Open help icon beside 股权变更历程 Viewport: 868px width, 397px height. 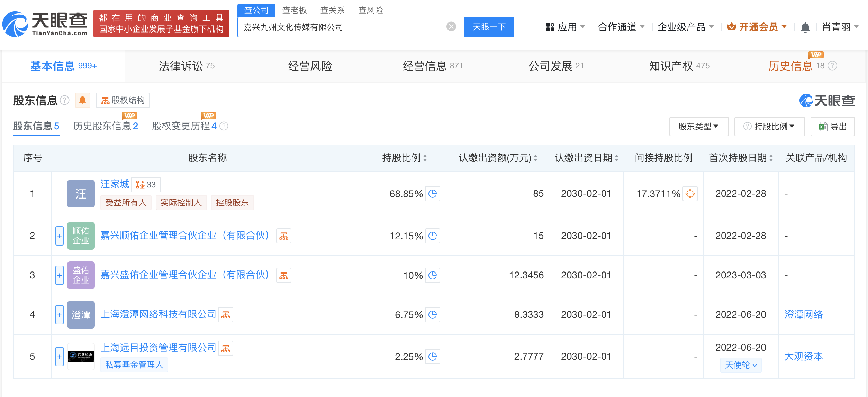[224, 126]
